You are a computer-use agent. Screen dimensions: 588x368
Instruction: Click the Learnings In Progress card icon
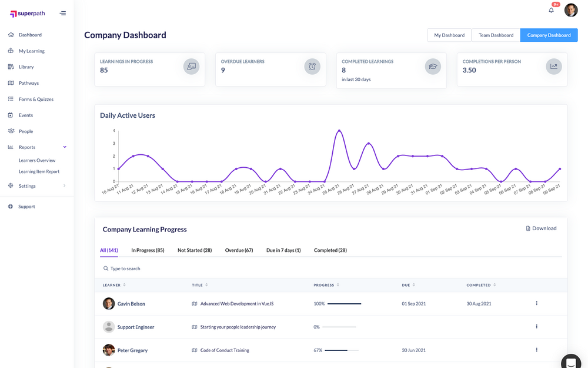click(191, 67)
